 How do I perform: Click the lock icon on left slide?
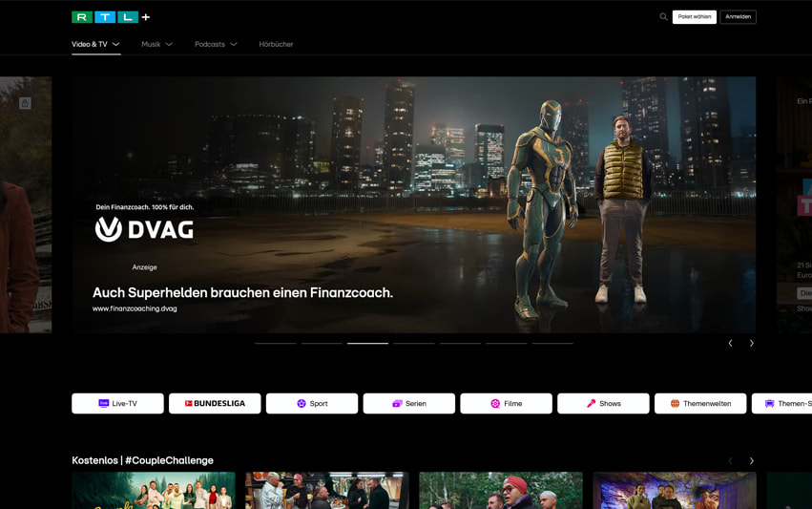25,103
